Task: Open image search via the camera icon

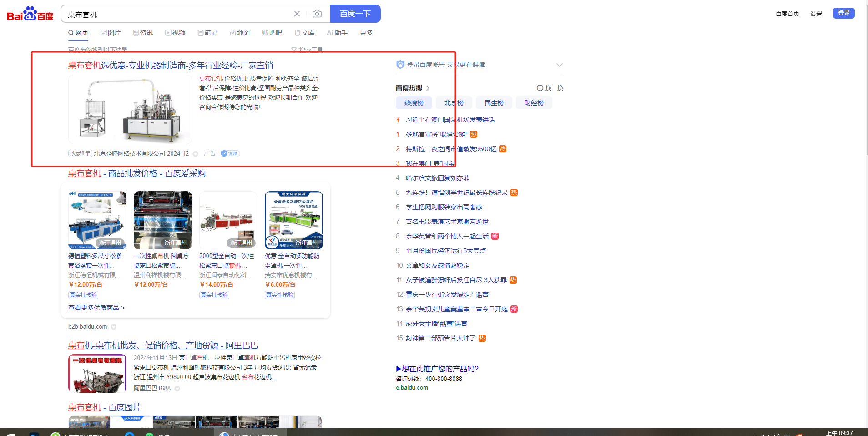Action: (317, 14)
